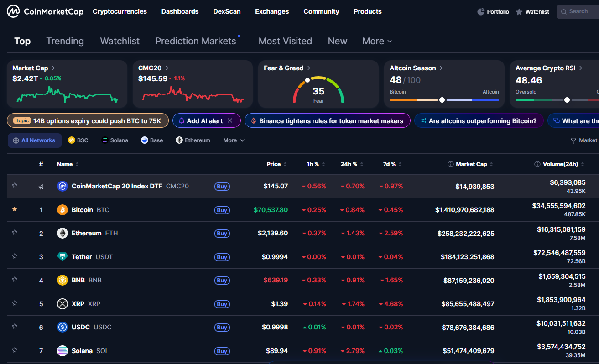Click the Bitcoin coin logo
This screenshot has height=364, width=599.
tap(62, 209)
